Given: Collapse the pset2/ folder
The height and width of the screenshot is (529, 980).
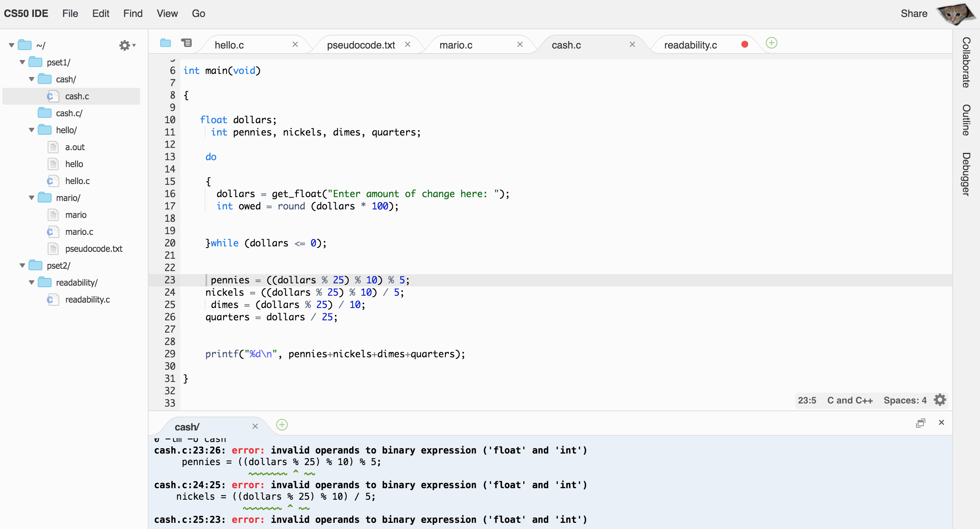Looking at the screenshot, I should 22,265.
